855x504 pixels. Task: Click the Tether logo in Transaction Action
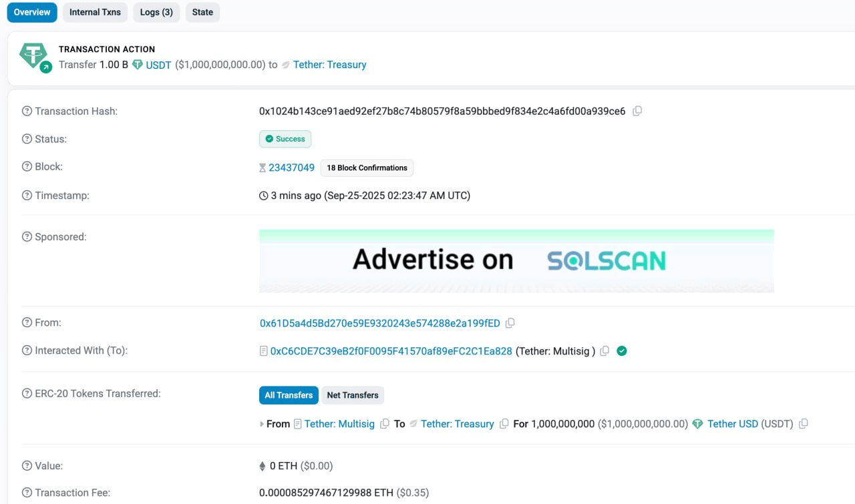tap(34, 57)
